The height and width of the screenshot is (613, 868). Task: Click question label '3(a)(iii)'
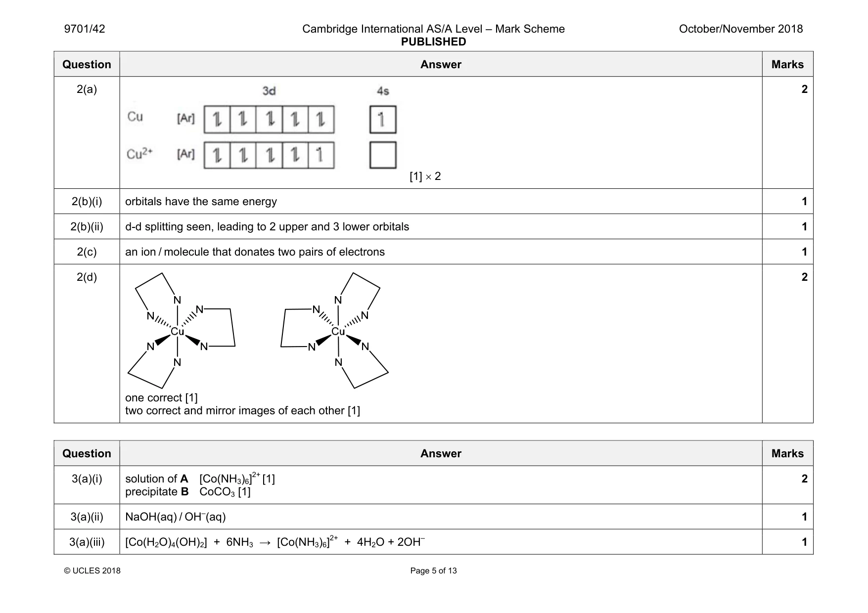[87, 542]
